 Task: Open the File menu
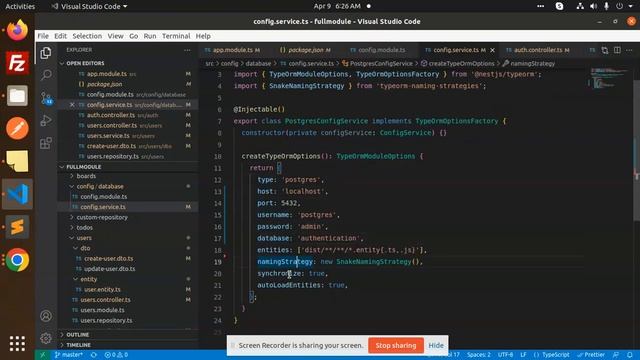(x=43, y=36)
